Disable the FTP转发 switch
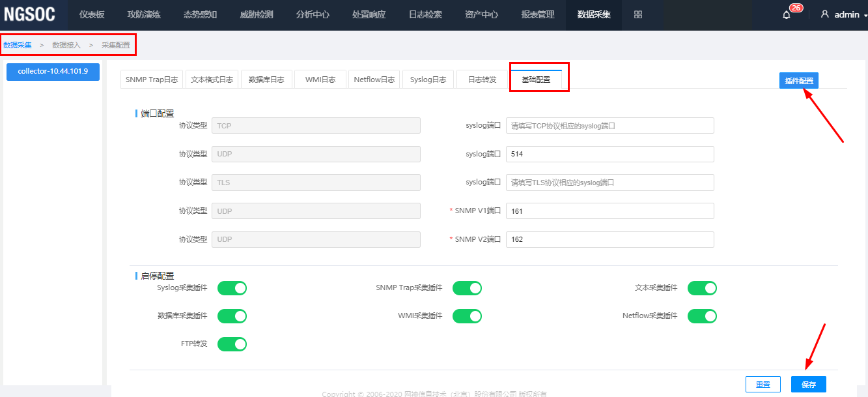The image size is (868, 397). pyautogui.click(x=232, y=344)
